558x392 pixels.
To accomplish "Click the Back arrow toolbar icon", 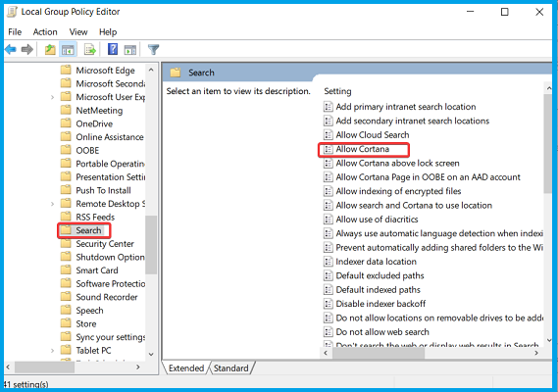I will [11, 49].
